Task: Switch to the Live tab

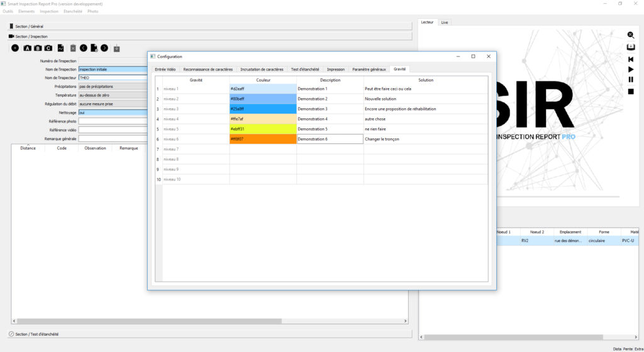Action: (x=445, y=22)
